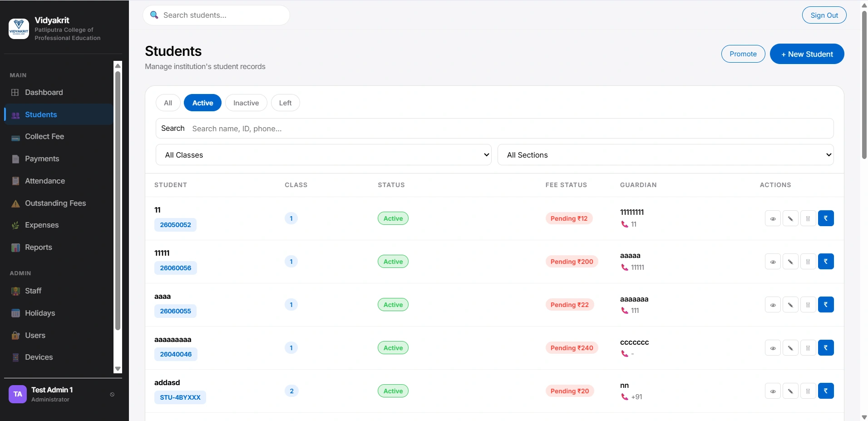This screenshot has width=868, height=421.
Task: Expand the All Sections dropdown
Action: [x=666, y=155]
